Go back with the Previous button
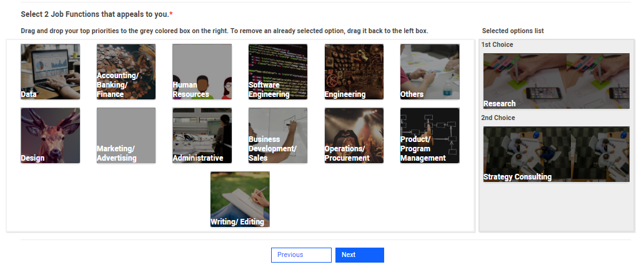Image resolution: width=644 pixels, height=267 pixels. pos(301,255)
